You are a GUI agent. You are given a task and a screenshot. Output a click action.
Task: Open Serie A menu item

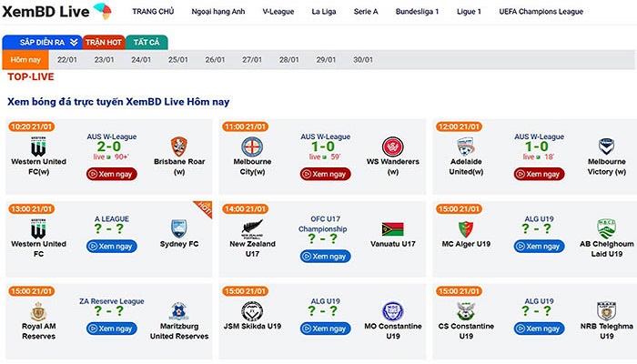(366, 11)
